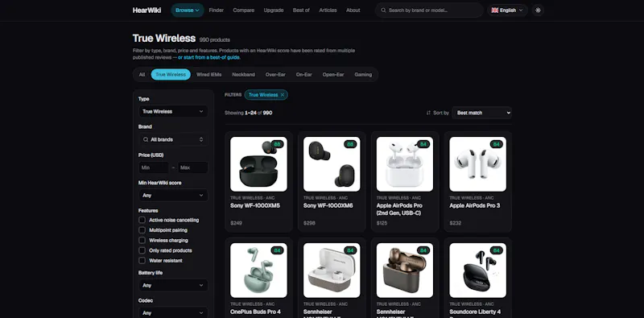
Task: Click the $298 price text
Action: point(309,223)
